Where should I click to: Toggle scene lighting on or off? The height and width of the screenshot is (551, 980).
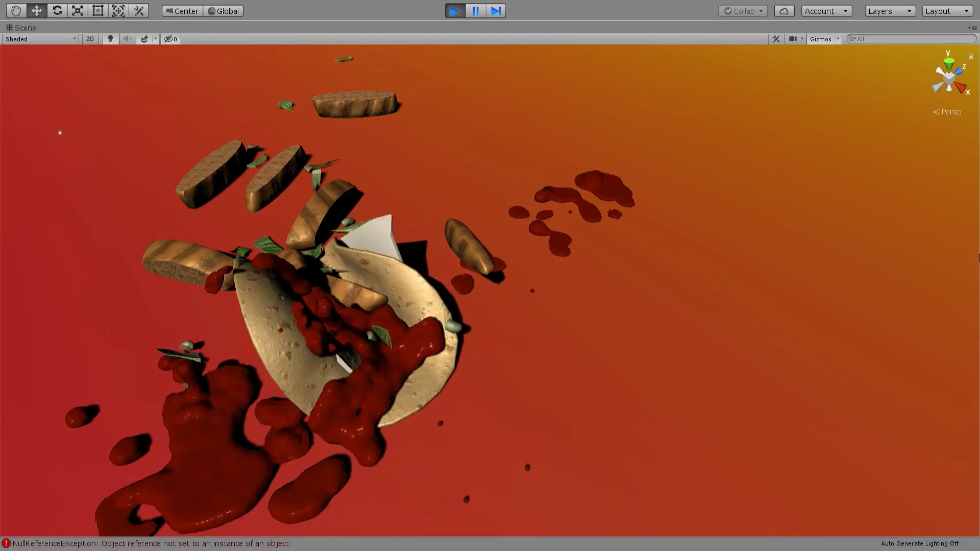point(110,39)
